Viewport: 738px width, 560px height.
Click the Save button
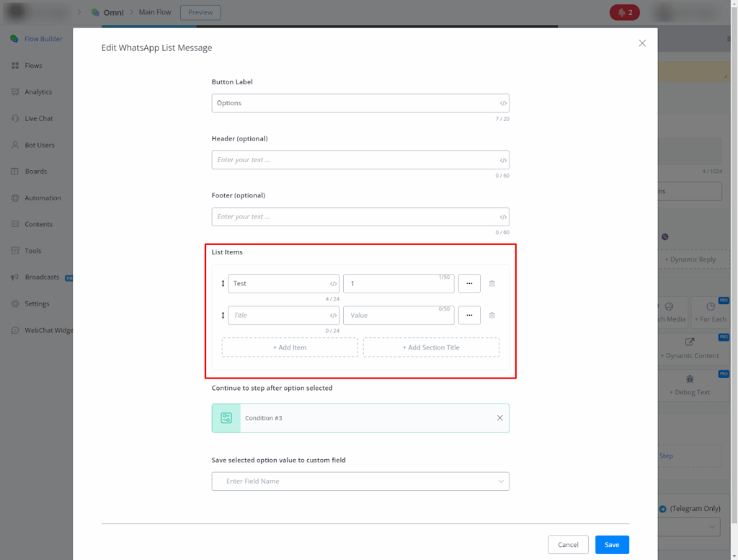tap(612, 545)
